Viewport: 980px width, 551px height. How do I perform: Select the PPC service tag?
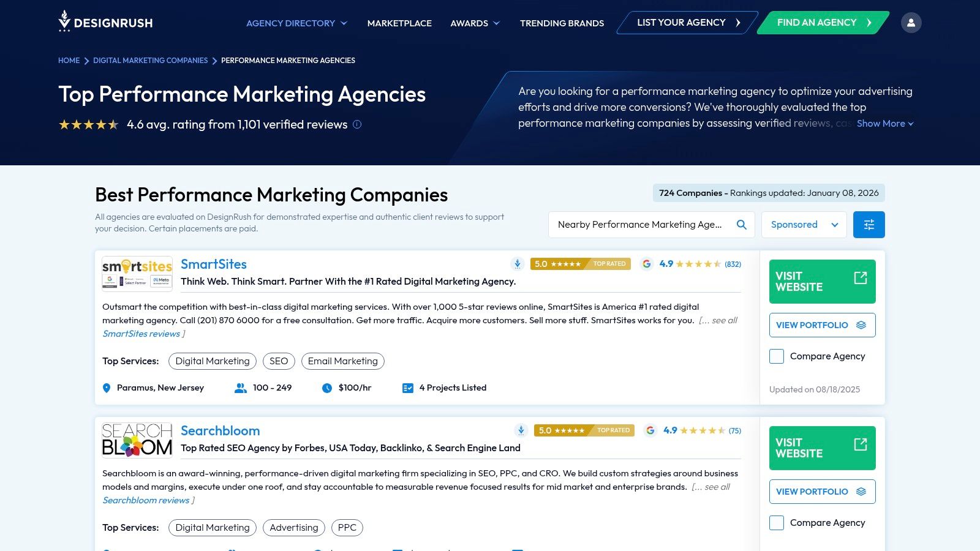point(347,528)
